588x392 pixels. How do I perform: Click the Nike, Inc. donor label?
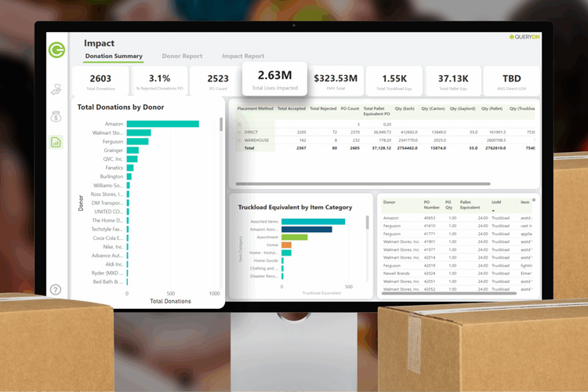(x=113, y=247)
